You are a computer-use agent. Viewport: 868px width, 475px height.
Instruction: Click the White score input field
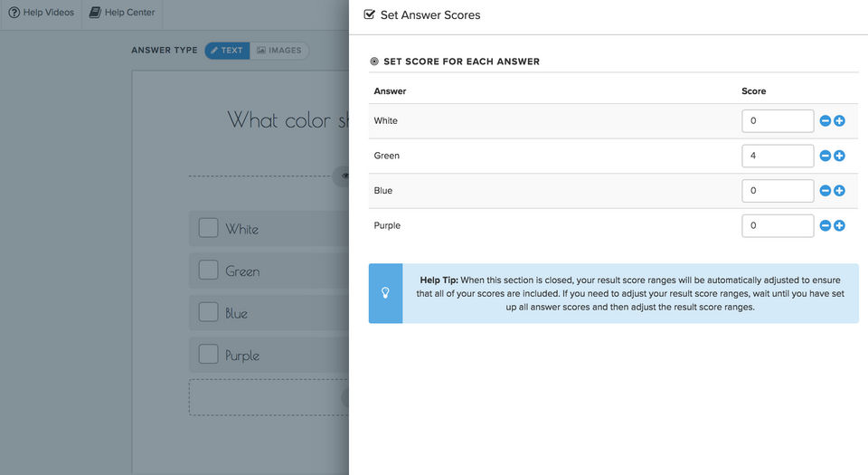coord(778,121)
